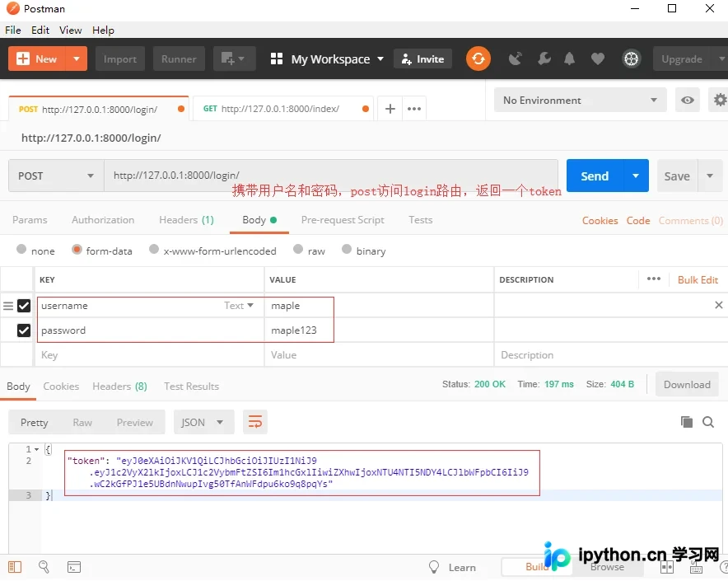Screen dimensions: 728x581
Task: Open settings wrench icon in header
Action: click(x=544, y=59)
